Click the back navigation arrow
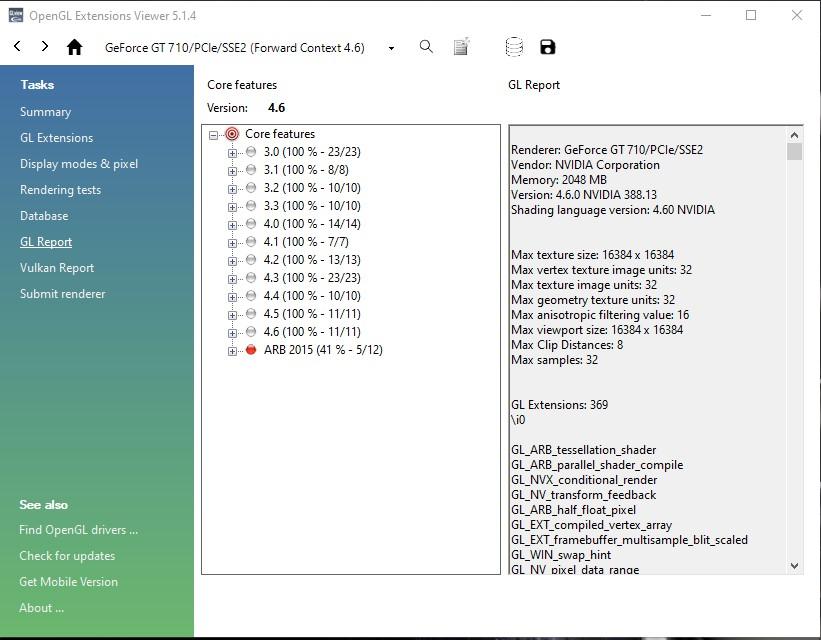The height and width of the screenshot is (640, 821). click(17, 47)
